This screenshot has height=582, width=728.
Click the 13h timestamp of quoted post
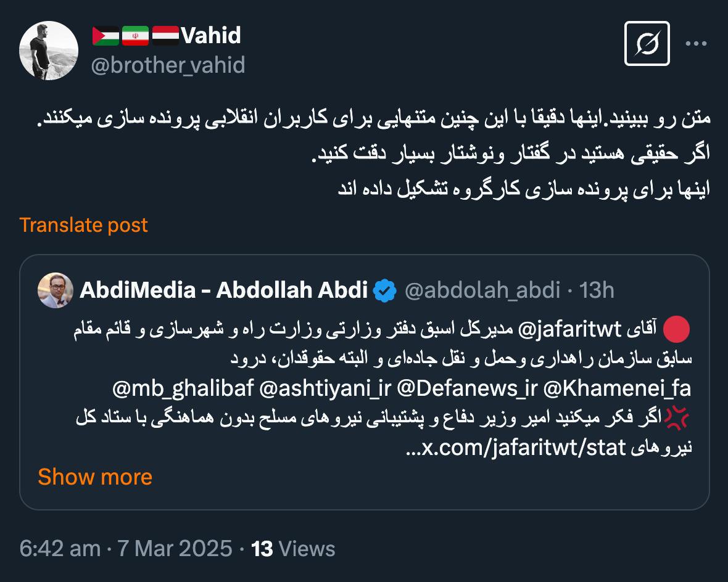(x=597, y=290)
